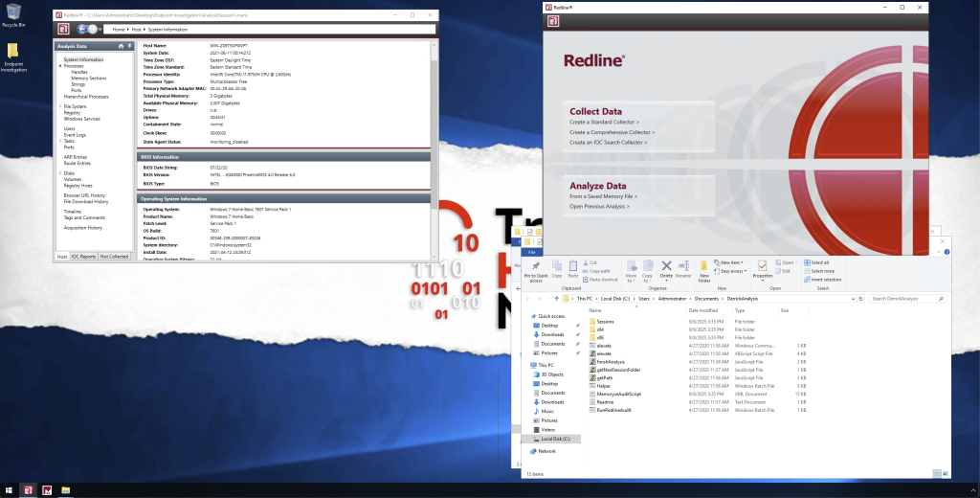Click Timeline in Analysis Data tree

[x=73, y=212]
